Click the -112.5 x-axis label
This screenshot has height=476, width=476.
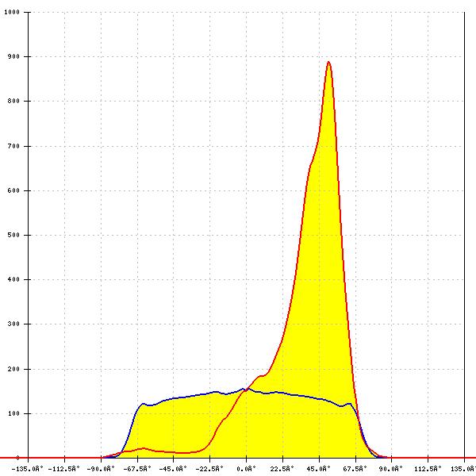pos(63,469)
